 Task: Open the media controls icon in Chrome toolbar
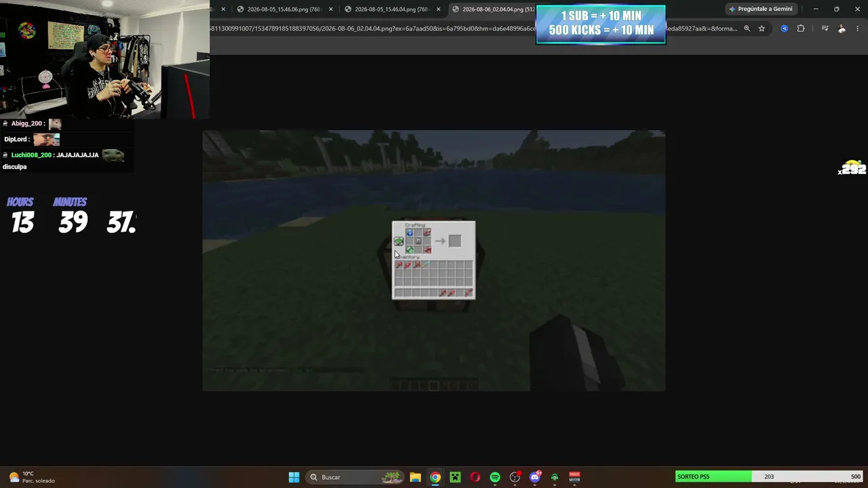pyautogui.click(x=825, y=28)
